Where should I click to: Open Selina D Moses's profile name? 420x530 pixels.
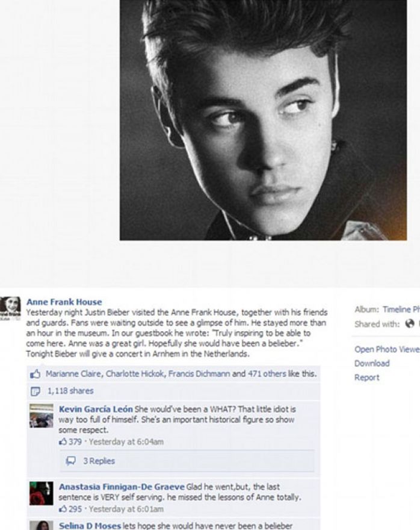pyautogui.click(x=90, y=526)
